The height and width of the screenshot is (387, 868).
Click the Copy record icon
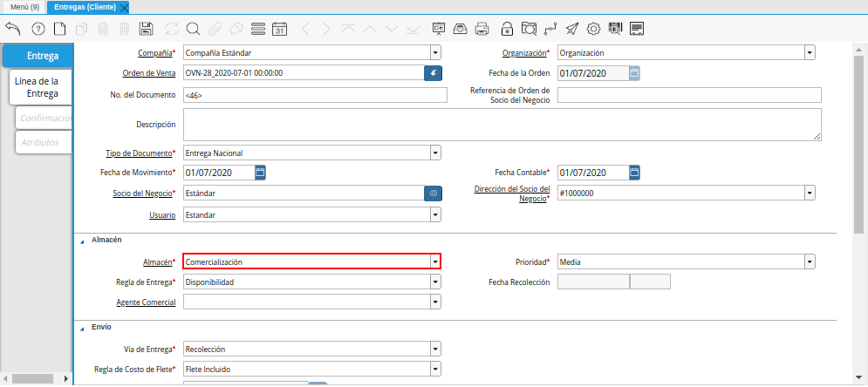tap(81, 29)
